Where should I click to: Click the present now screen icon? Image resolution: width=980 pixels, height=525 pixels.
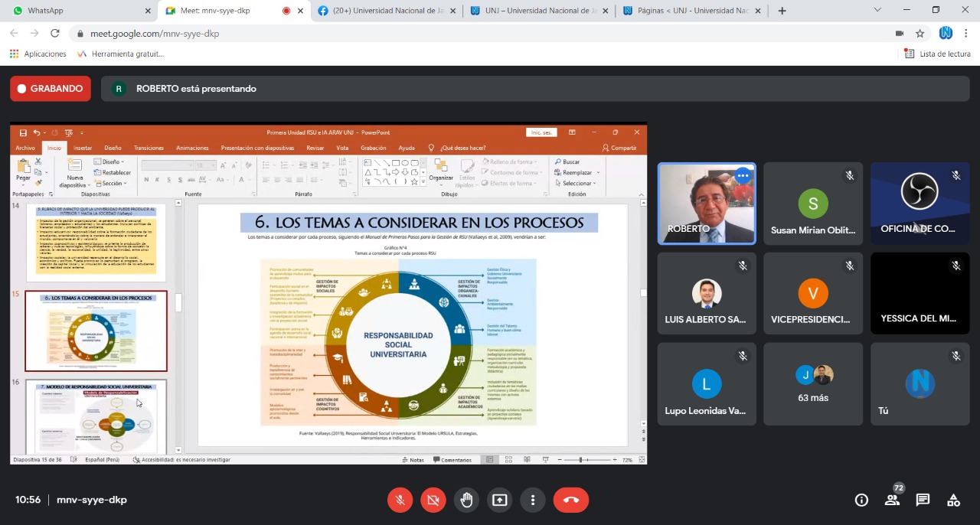[x=499, y=500]
